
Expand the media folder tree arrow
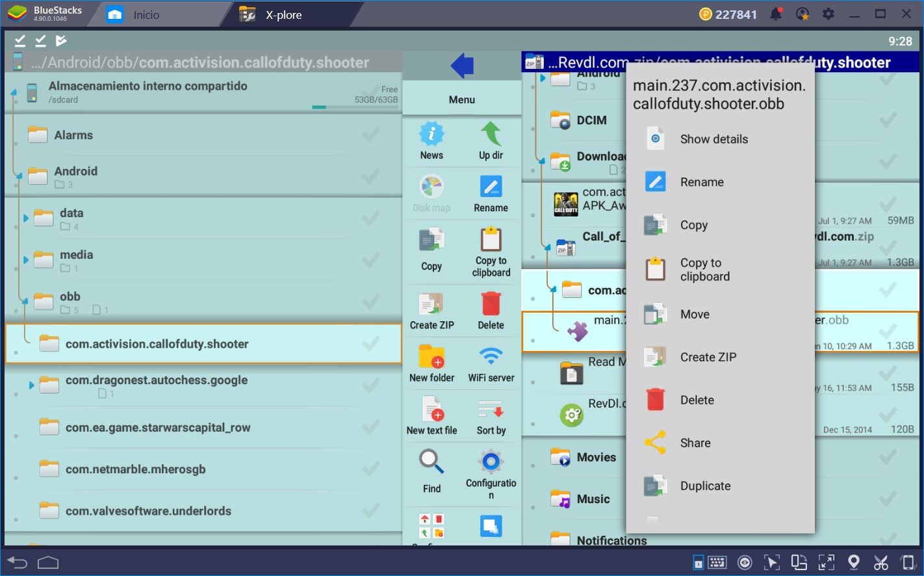(x=26, y=260)
